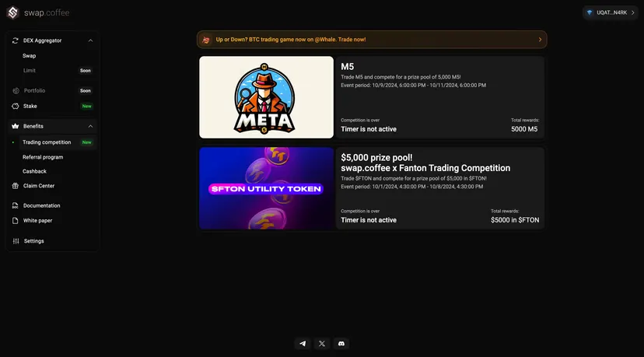Viewport: 644px width, 357px height.
Task: Click the swap.coffee logo icon
Action: click(12, 12)
